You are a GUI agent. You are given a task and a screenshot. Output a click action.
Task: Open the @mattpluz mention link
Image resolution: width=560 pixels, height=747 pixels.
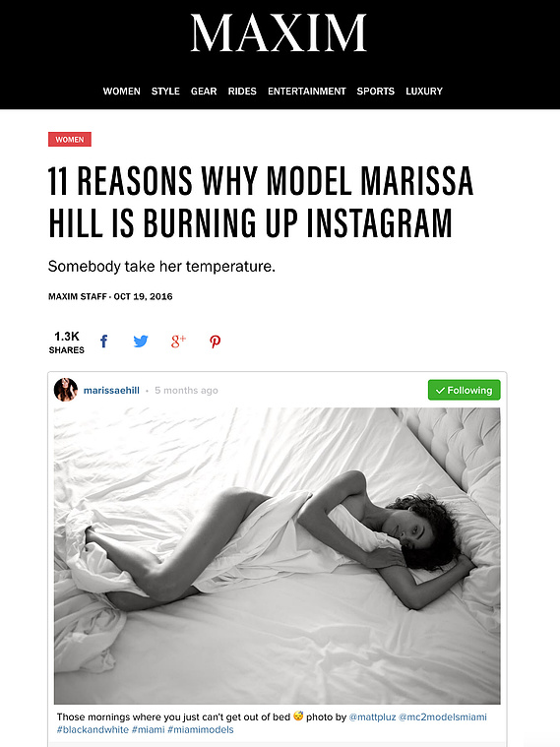[x=372, y=717]
